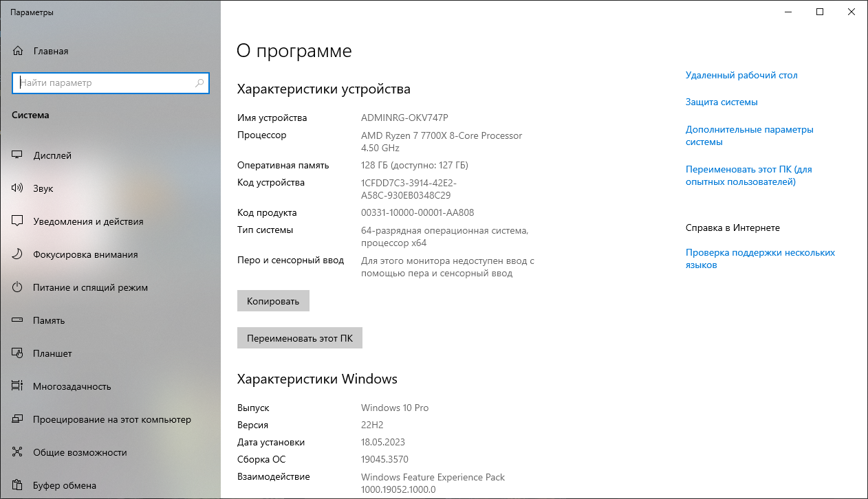The width and height of the screenshot is (868, 499).
Task: Open the Многозадачность settings page
Action: [x=72, y=386]
